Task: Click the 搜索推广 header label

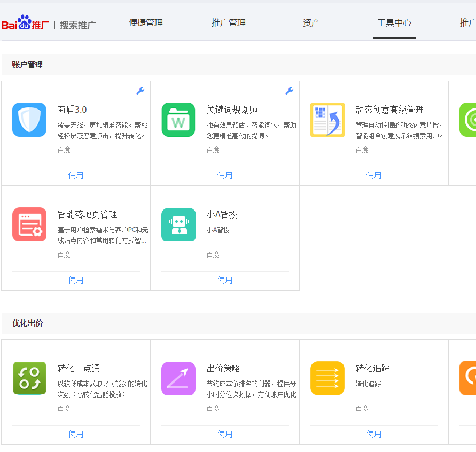Action: click(x=77, y=25)
